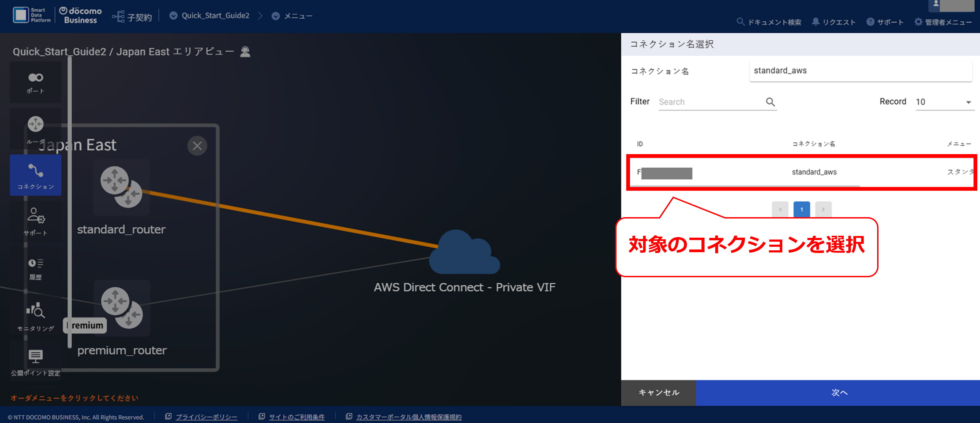
Task: Click the AWS Direct Connect cloud icon
Action: pos(464,252)
